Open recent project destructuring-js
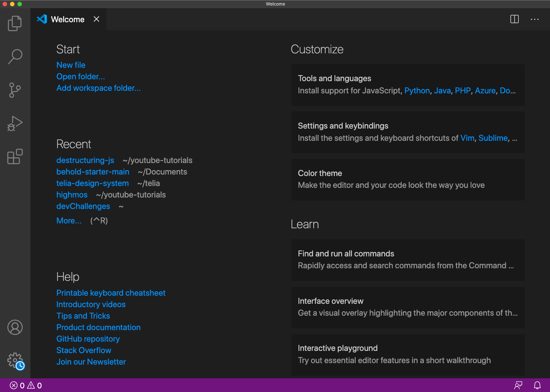 (x=85, y=160)
